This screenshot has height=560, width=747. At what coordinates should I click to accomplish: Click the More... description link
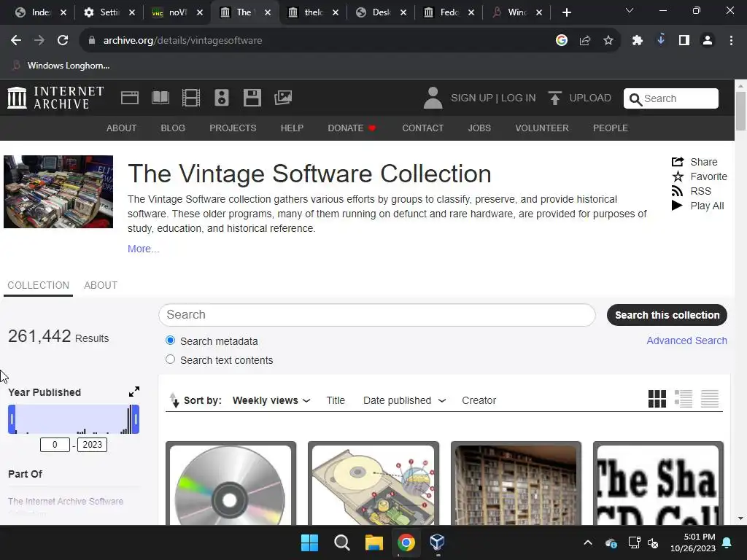[x=144, y=249]
